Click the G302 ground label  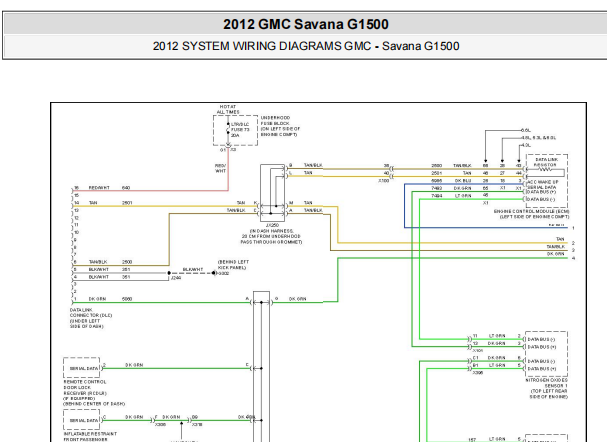pos(224,273)
